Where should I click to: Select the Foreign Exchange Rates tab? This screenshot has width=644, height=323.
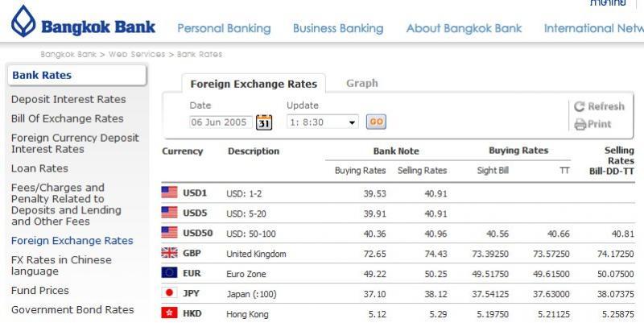click(x=254, y=84)
